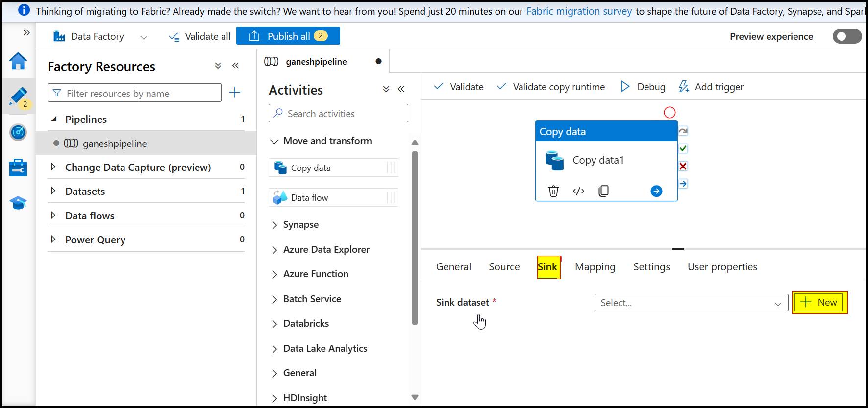The image size is (868, 408).
Task: Toggle the Preview experience switch
Action: [x=846, y=36]
